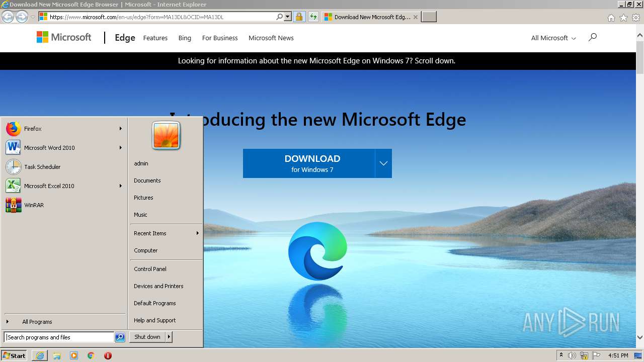
Task: Open Help and Support
Action: click(155, 320)
